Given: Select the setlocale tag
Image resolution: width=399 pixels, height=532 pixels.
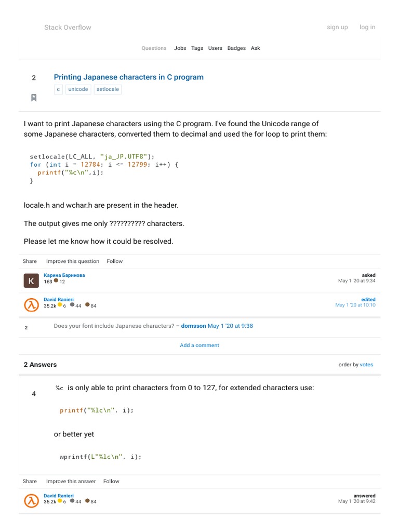Looking at the screenshot, I should coord(108,89).
